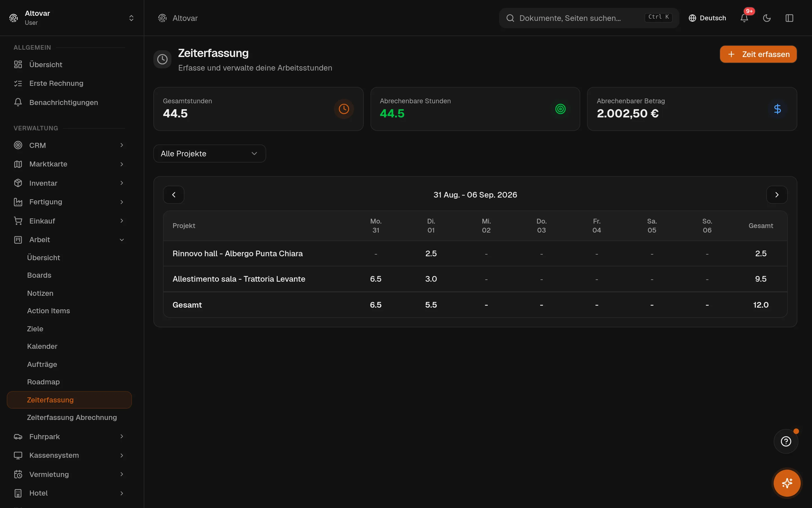812x508 pixels.
Task: Open the orange AI sparkle assistant button
Action: click(x=787, y=483)
